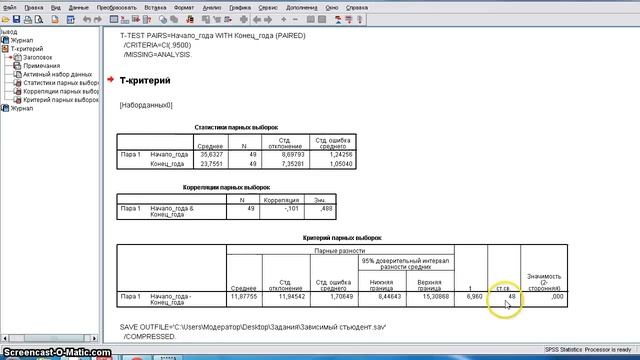Click the Open file toolbar icon

pos(5,20)
